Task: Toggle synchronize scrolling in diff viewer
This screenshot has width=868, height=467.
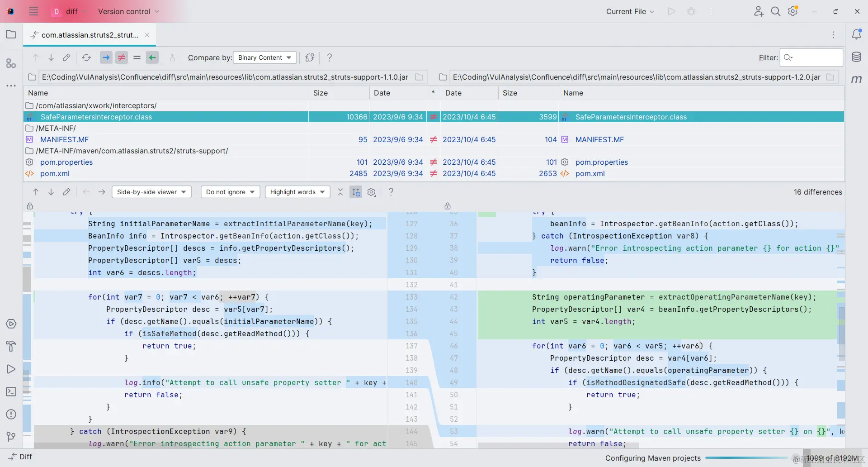Action: click(x=356, y=192)
